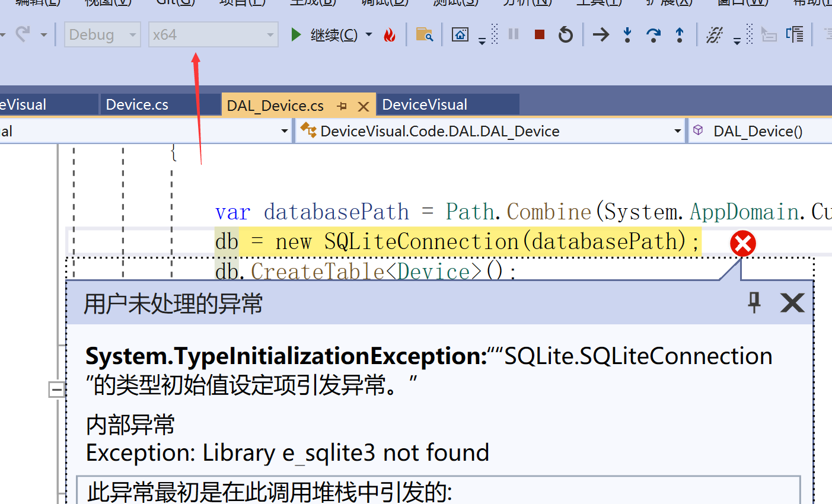
Task: Restart the app using the circular arrow icon
Action: click(565, 34)
